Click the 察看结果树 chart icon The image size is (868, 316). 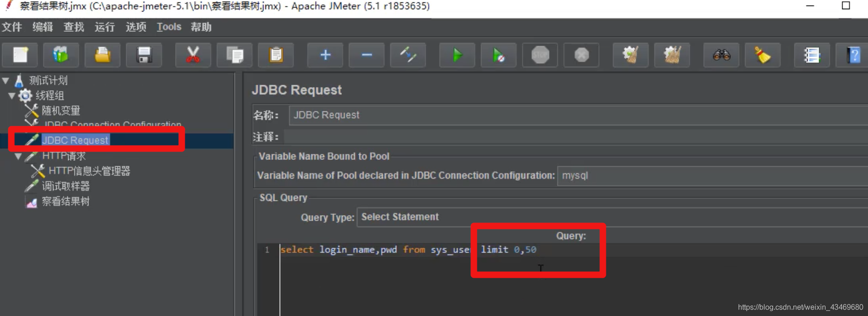(x=31, y=202)
